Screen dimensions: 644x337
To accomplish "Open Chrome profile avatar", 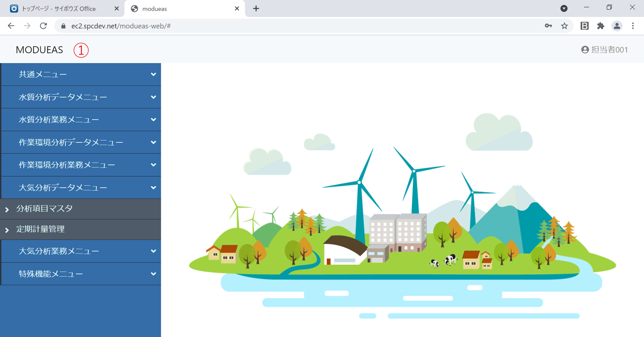I will (x=617, y=26).
